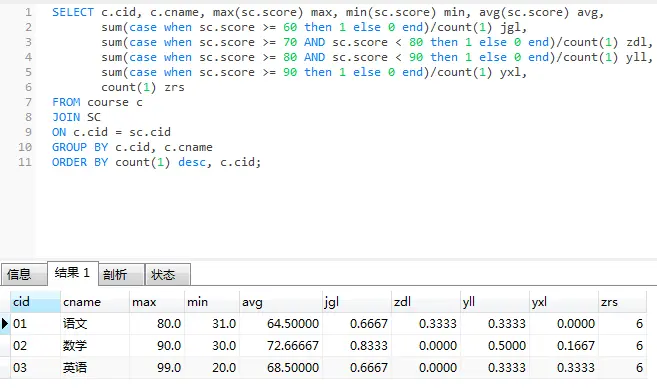Select max value 90.0
This screenshot has height=390, width=657.
coord(157,346)
